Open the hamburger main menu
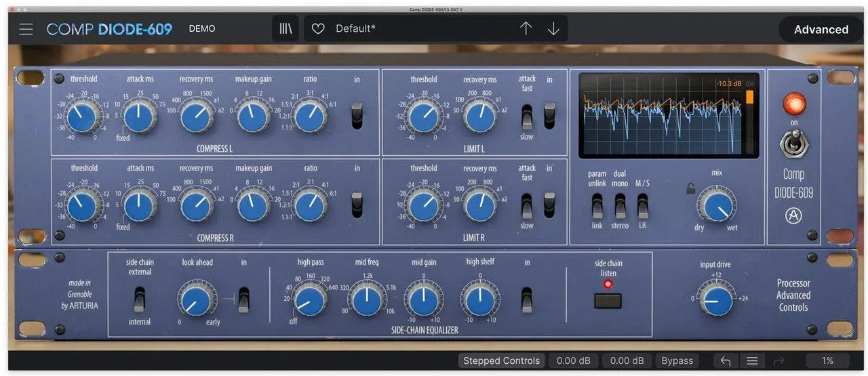 tap(26, 29)
